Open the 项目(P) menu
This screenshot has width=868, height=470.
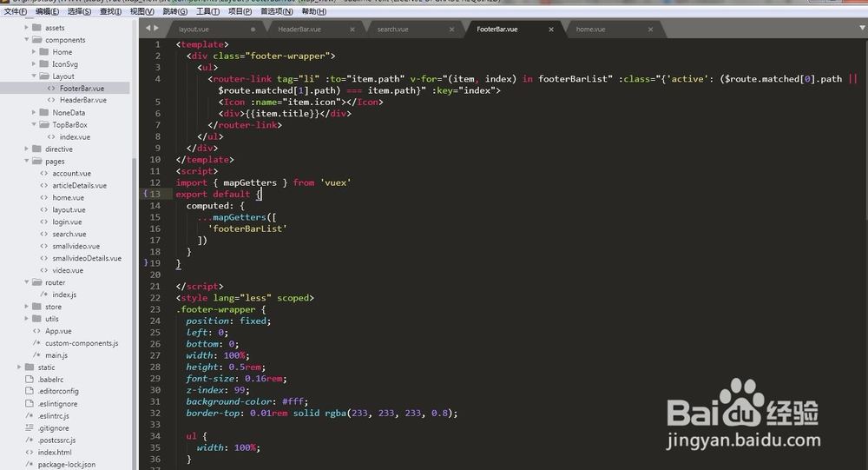tap(240, 11)
